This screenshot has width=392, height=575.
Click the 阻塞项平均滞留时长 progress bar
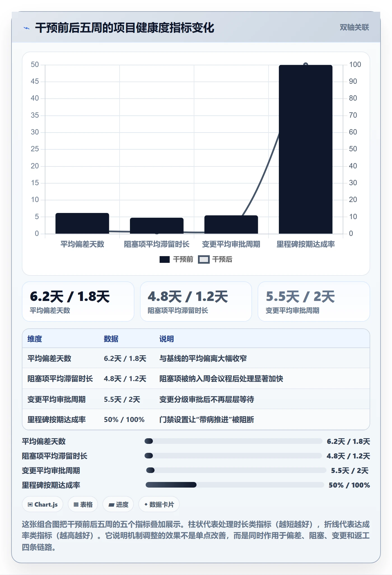[x=233, y=456]
